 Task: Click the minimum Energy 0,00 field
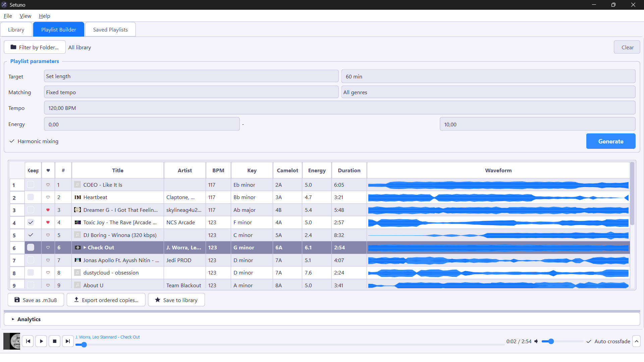coord(142,124)
